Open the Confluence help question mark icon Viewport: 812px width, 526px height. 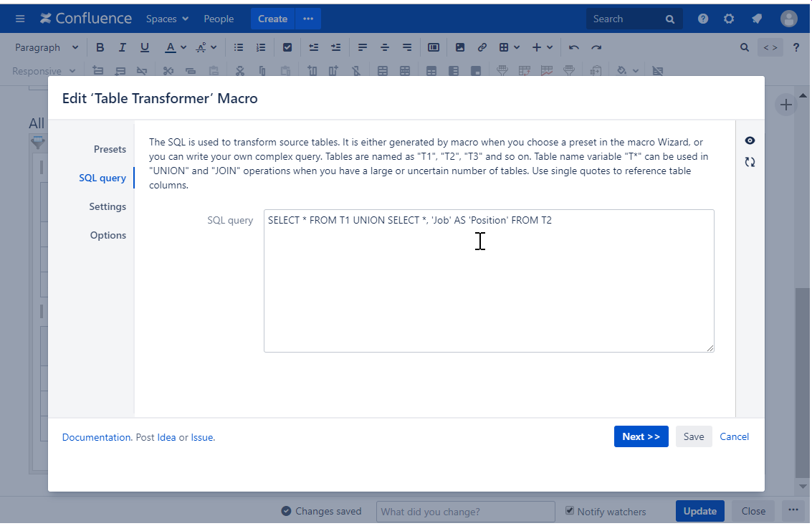(703, 19)
